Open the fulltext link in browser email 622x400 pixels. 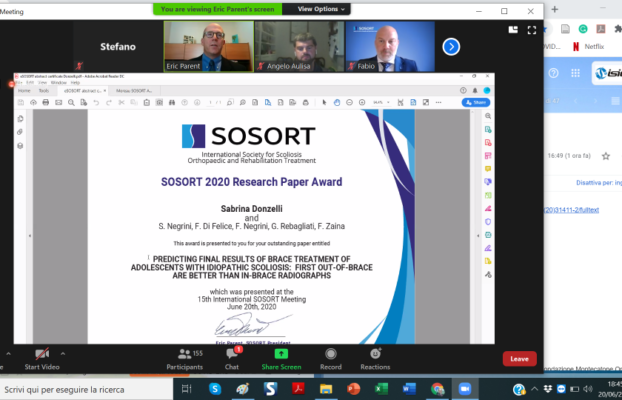[572, 210]
